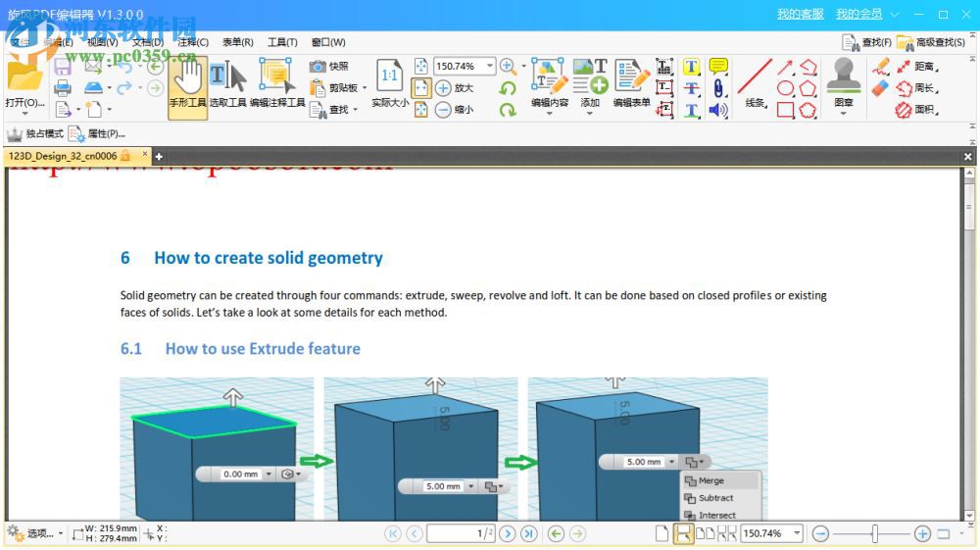Image resolution: width=980 pixels, height=550 pixels.
Task: Expand the Options (选项) dropdown in status bar
Action: click(61, 533)
